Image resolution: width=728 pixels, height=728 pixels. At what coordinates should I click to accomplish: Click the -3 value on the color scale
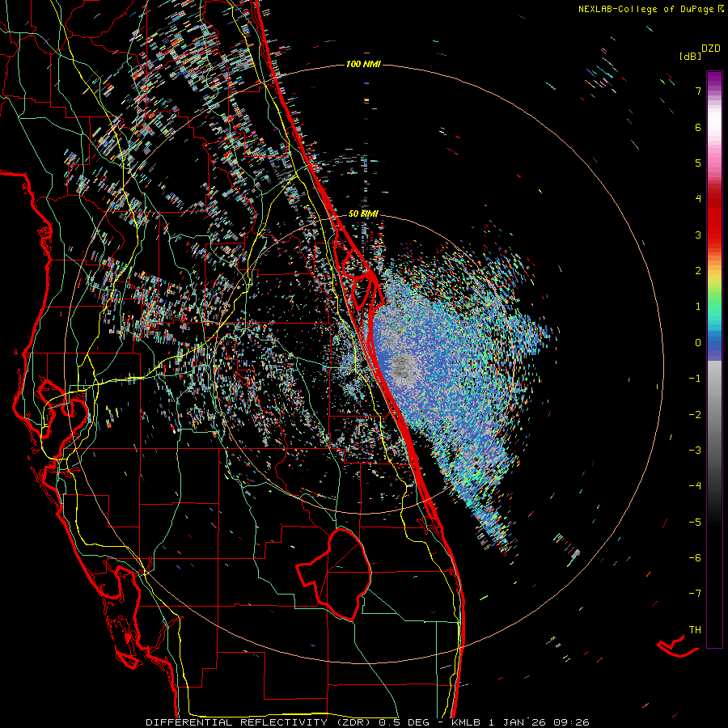tap(695, 451)
